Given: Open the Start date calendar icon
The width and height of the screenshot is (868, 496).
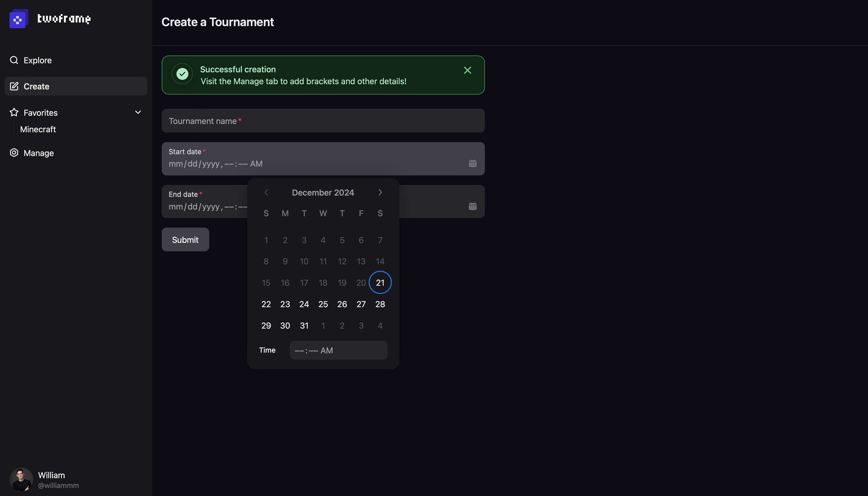Looking at the screenshot, I should 472,164.
